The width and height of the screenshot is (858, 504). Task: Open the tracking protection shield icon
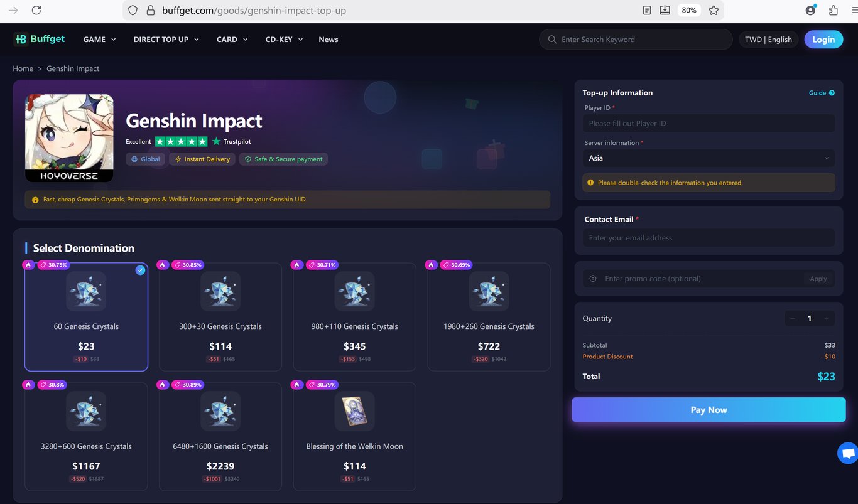point(133,10)
